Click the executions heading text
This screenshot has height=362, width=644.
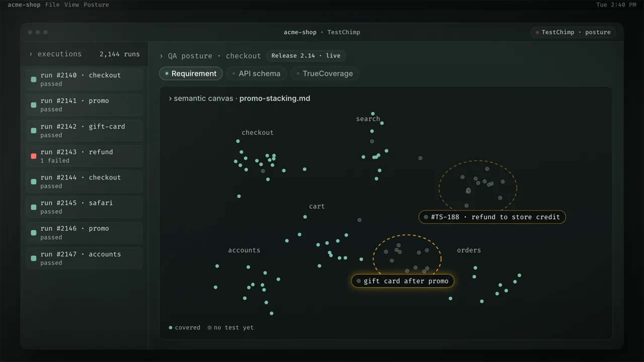pyautogui.click(x=59, y=54)
